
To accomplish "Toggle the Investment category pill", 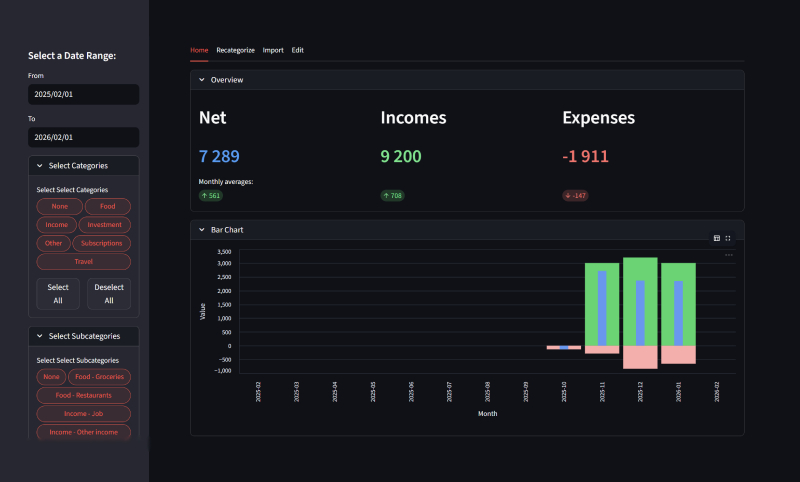I will click(105, 225).
